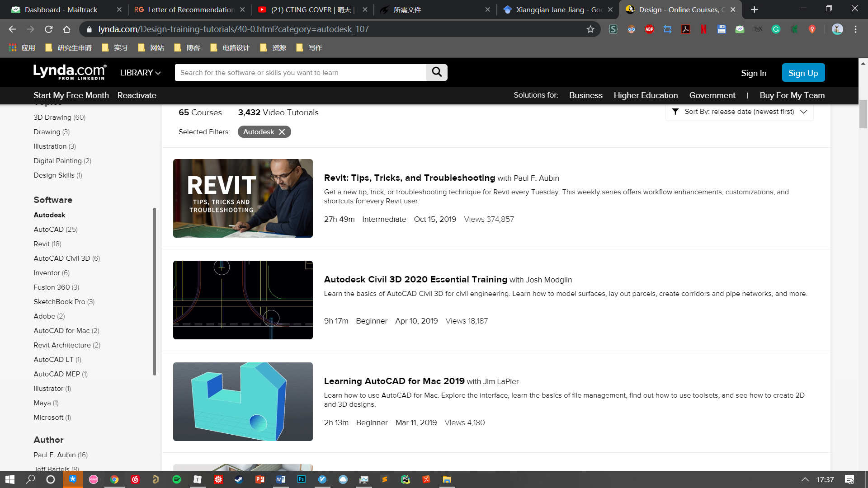The image size is (868, 488).
Task: Open Autodesk Civil 3D 2020 Essential Training title
Action: (415, 279)
